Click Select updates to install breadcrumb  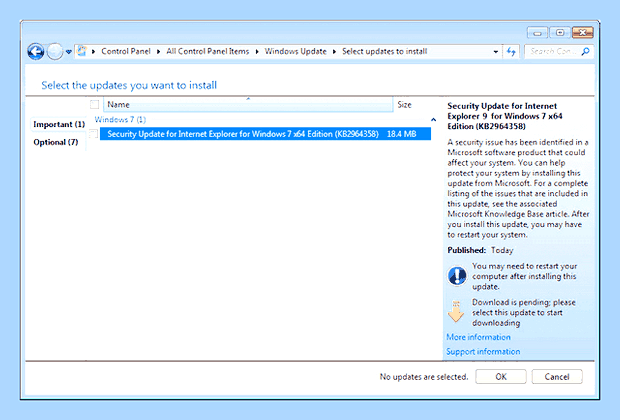pos(384,51)
